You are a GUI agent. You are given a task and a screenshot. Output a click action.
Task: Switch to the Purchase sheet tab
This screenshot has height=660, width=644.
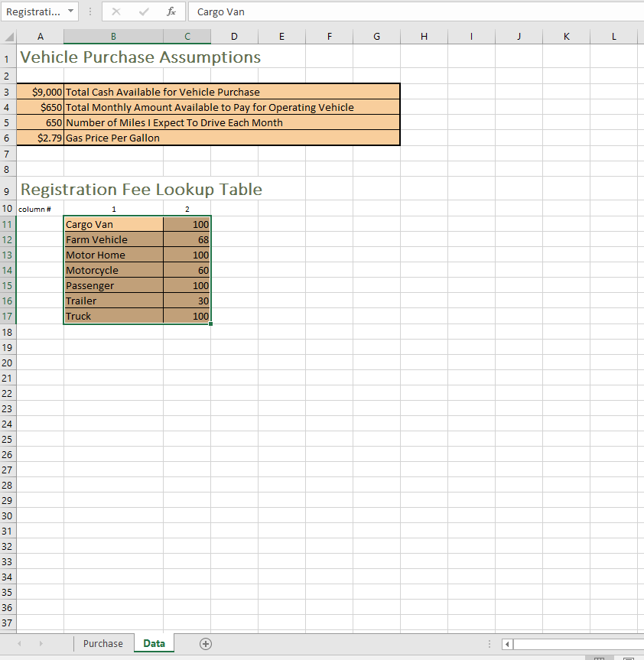102,644
